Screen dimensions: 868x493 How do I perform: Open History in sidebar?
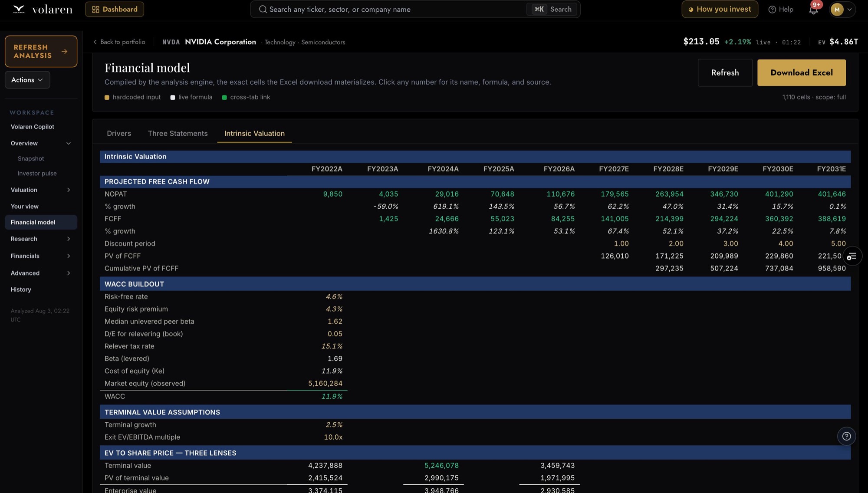tap(21, 289)
